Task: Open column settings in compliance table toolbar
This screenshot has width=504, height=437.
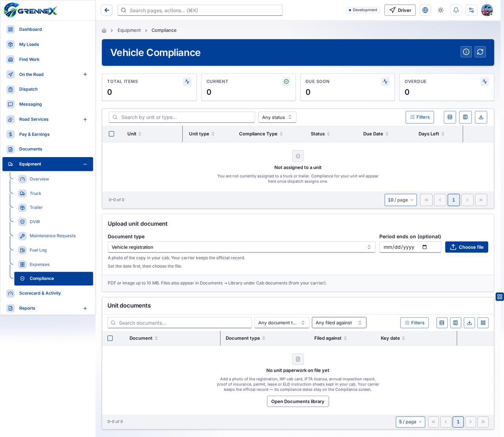Action: click(x=465, y=117)
